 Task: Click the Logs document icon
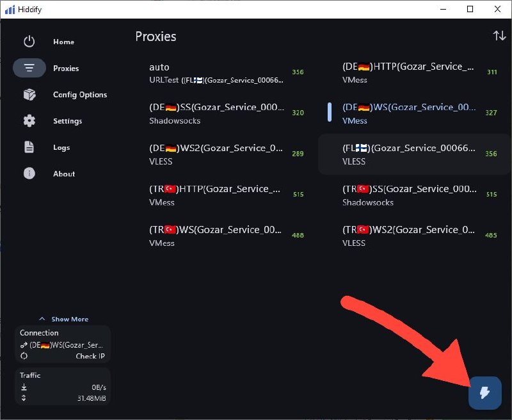pos(29,147)
